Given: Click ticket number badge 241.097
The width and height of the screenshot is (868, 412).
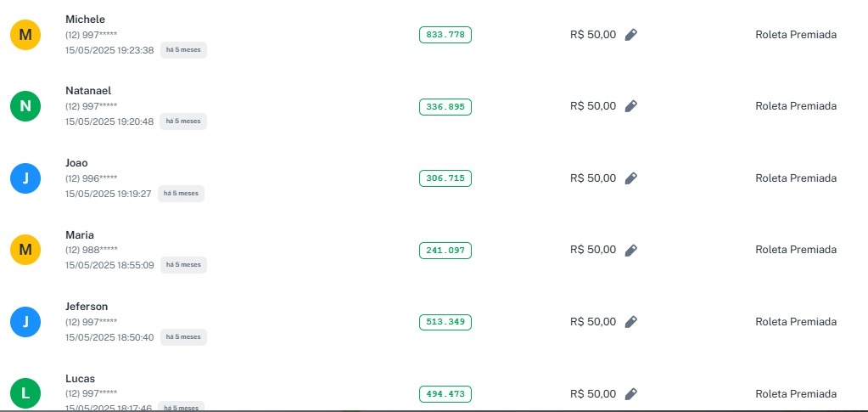Looking at the screenshot, I should coord(445,251).
